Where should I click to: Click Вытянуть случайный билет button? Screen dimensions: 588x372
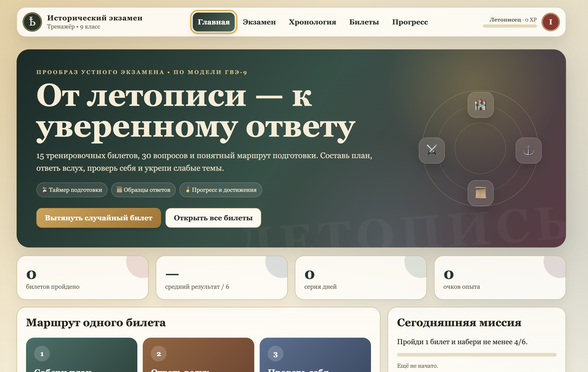[98, 218]
